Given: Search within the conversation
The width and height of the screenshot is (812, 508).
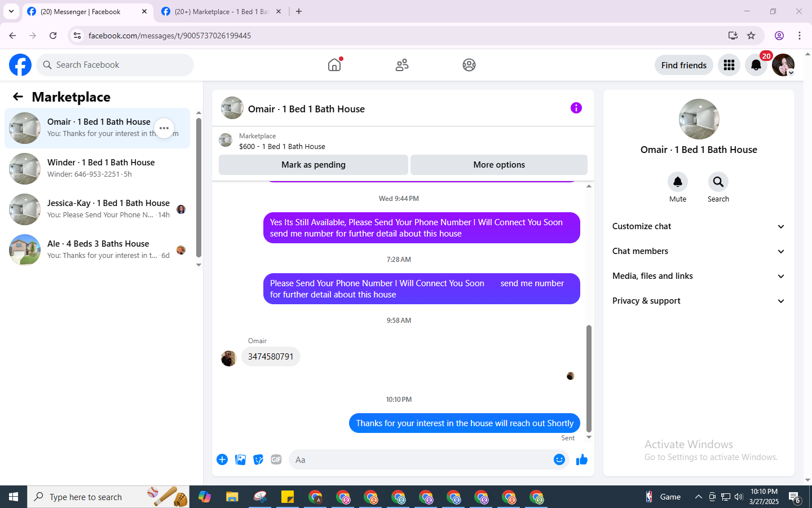Looking at the screenshot, I should (x=718, y=182).
